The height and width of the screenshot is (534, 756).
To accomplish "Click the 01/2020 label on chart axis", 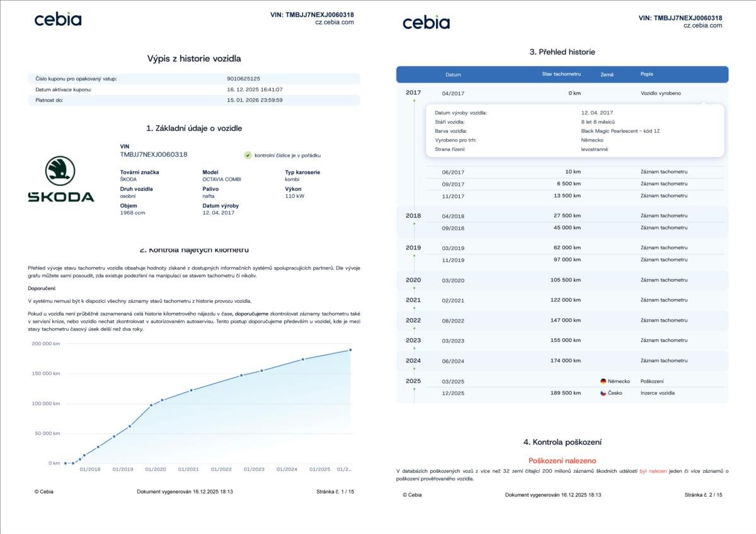I will click(155, 469).
